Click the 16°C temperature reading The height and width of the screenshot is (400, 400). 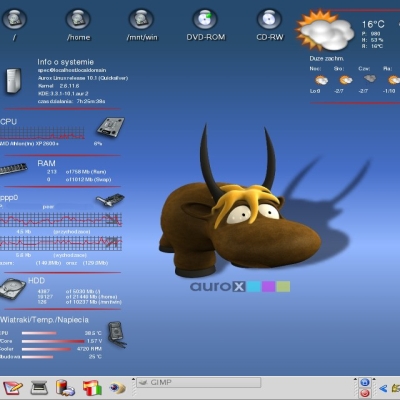point(373,24)
